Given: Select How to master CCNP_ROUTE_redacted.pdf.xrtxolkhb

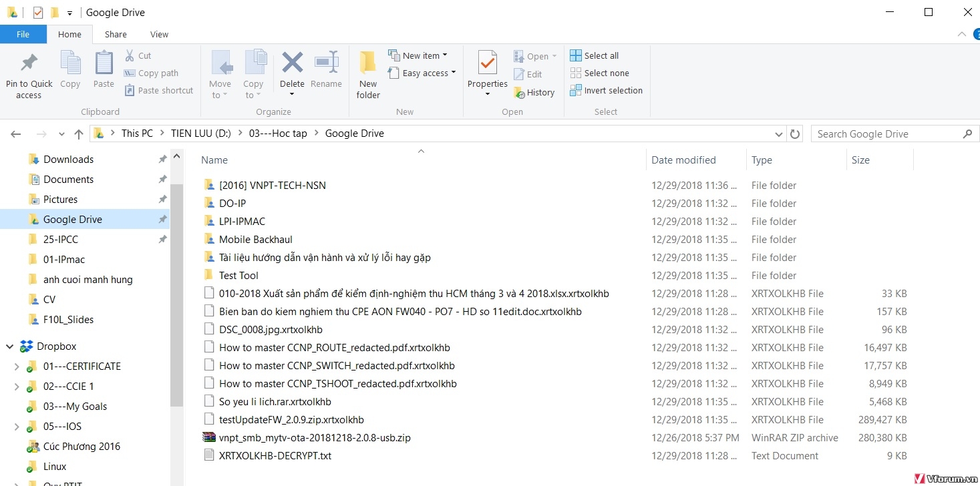Looking at the screenshot, I should click(335, 347).
